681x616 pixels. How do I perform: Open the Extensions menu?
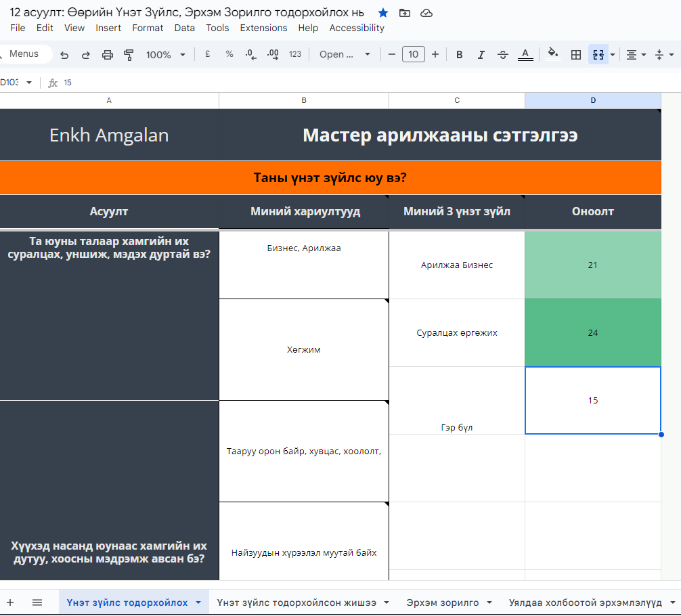(x=263, y=28)
